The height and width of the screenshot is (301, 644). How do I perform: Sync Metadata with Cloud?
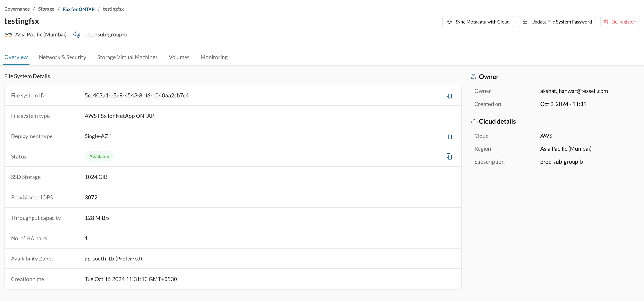[x=478, y=22]
